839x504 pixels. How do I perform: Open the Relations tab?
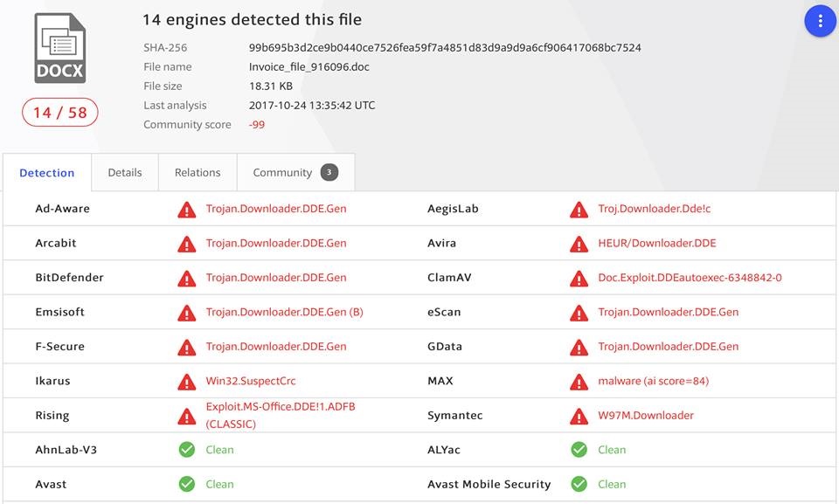[x=198, y=172]
